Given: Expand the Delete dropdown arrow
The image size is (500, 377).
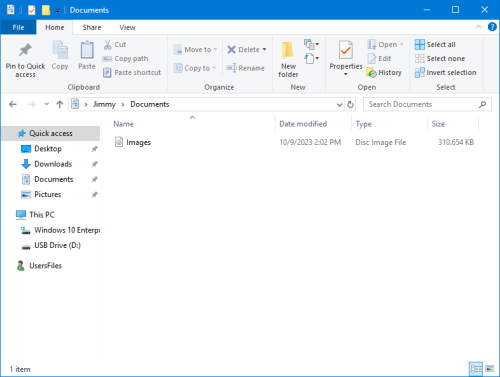Looking at the screenshot, I should (x=264, y=50).
